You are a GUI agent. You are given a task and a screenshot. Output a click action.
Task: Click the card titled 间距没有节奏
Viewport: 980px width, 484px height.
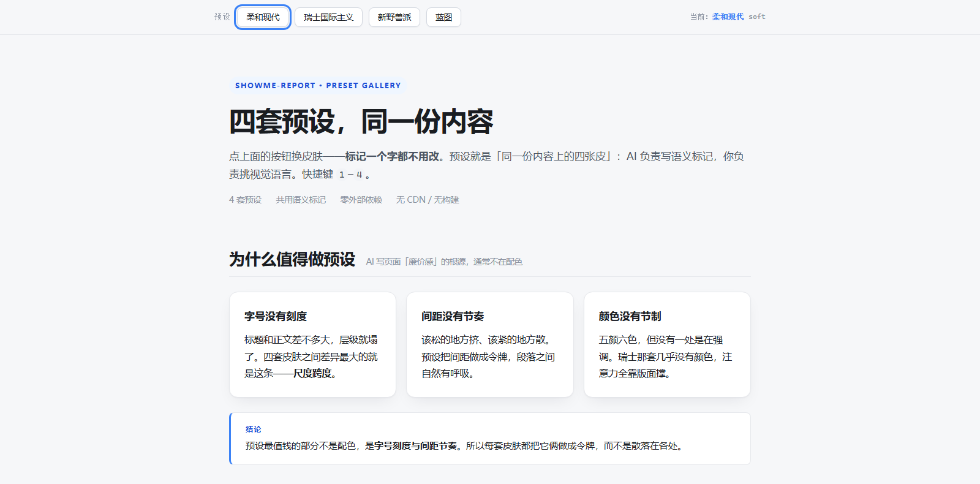click(x=490, y=344)
